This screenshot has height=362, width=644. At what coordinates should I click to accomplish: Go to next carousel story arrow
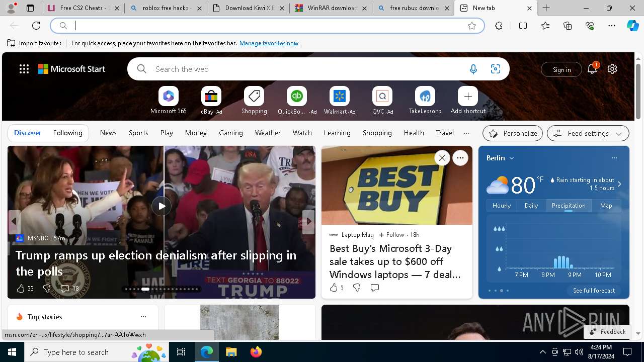(x=308, y=221)
